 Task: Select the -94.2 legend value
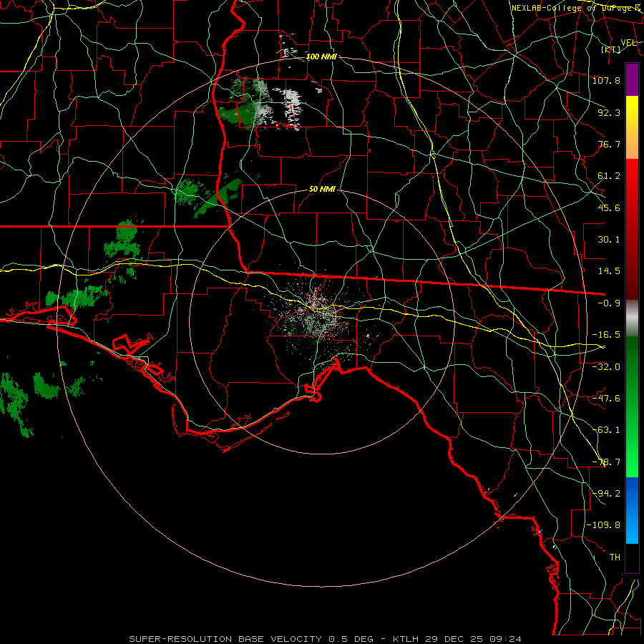[606, 494]
